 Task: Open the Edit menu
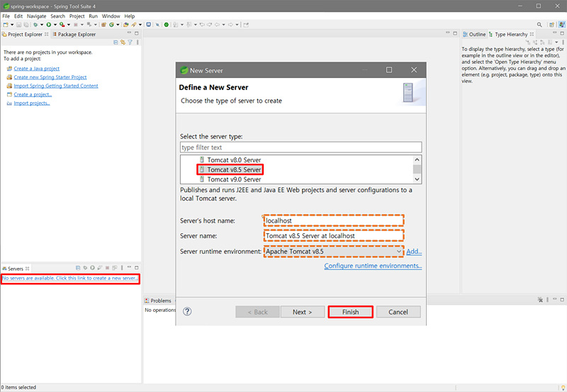pyautogui.click(x=18, y=16)
